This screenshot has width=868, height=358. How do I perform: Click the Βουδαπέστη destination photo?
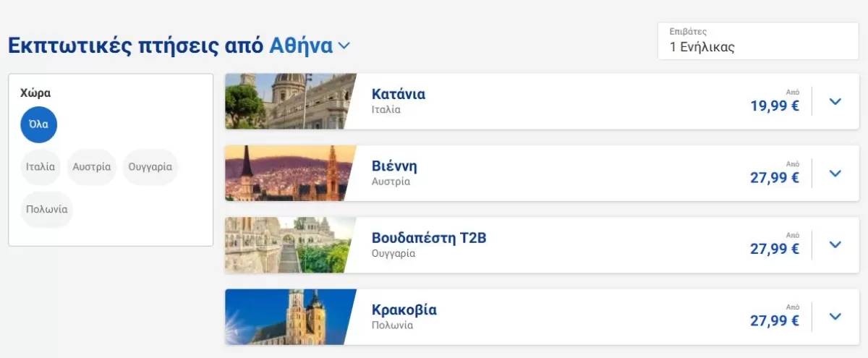(289, 245)
